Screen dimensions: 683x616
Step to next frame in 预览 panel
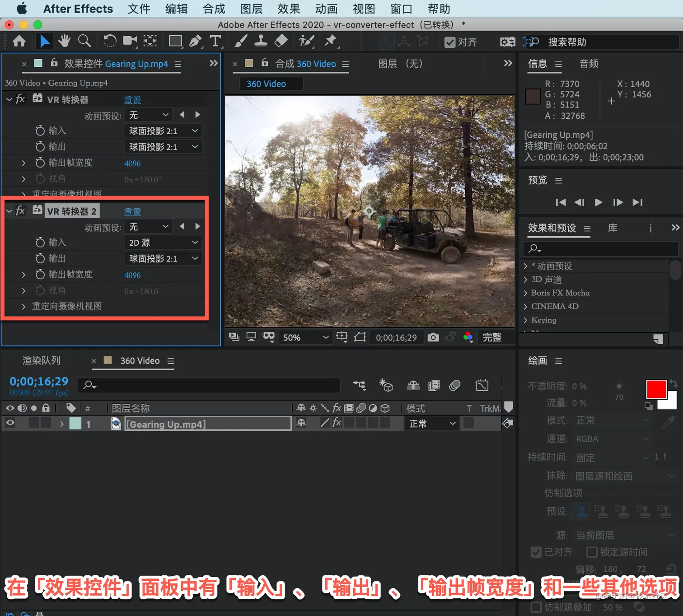[618, 202]
